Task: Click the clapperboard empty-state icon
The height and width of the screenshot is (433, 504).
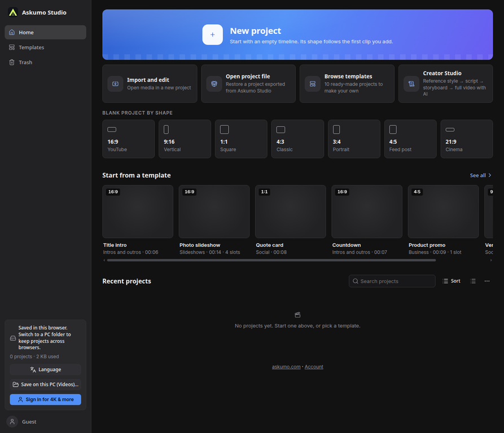Action: [297, 315]
